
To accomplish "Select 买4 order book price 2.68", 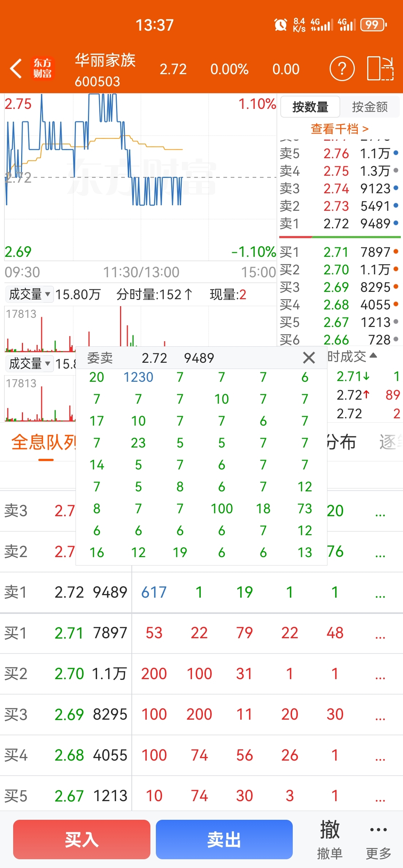I will pyautogui.click(x=336, y=305).
